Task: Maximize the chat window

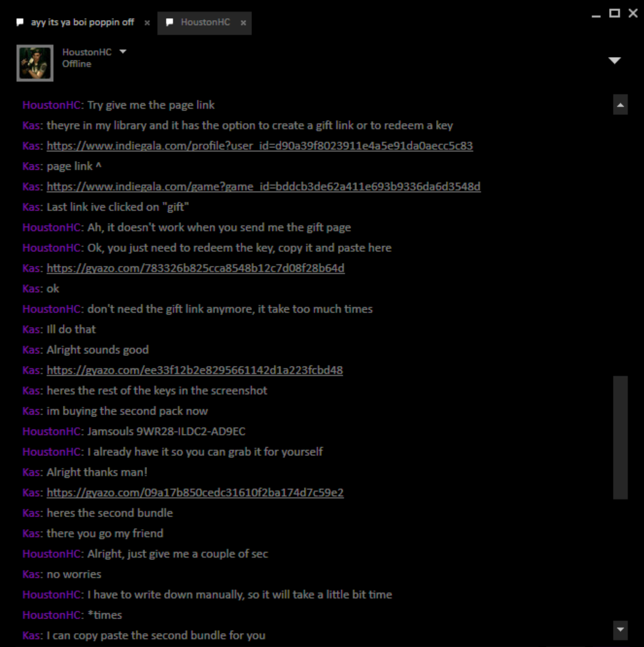Action: [x=615, y=13]
